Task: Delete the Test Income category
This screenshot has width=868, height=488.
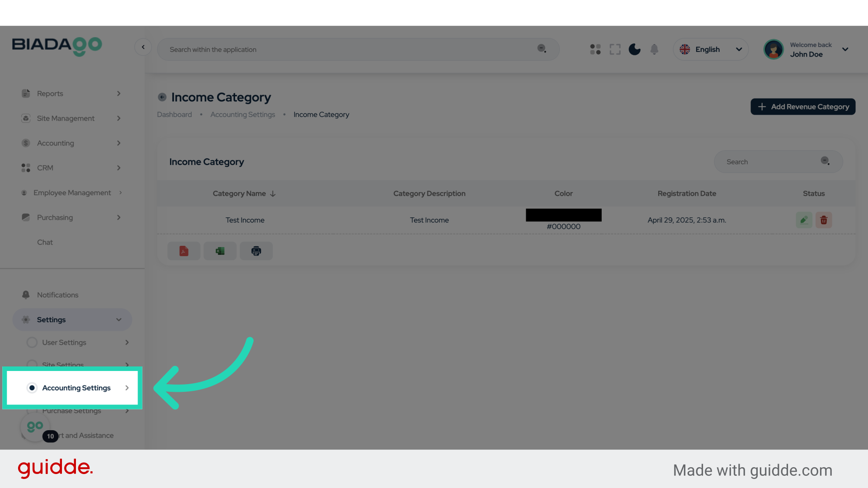Action: pyautogui.click(x=824, y=220)
